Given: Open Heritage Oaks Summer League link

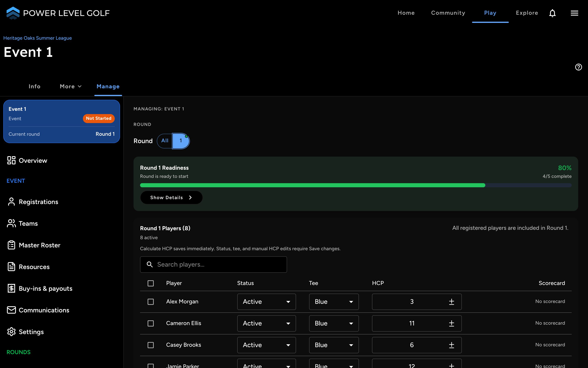Looking at the screenshot, I should pyautogui.click(x=37, y=38).
